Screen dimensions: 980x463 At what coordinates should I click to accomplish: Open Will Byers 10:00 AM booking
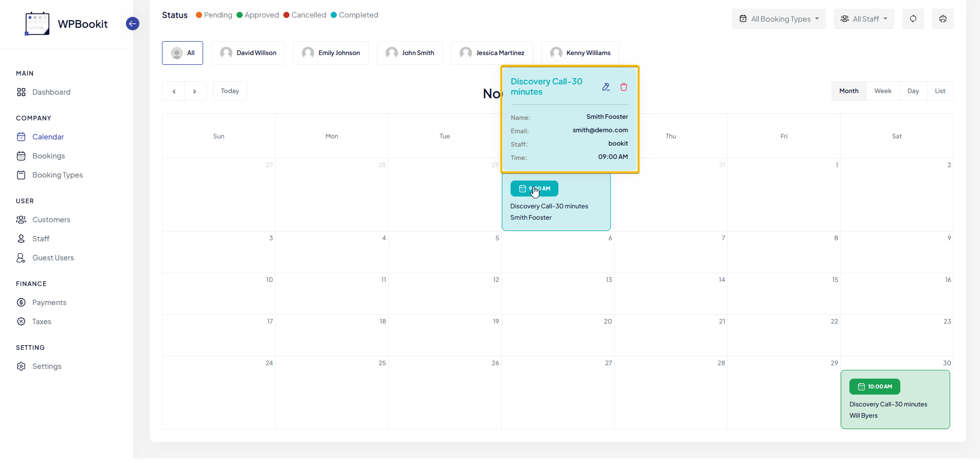[895, 400]
